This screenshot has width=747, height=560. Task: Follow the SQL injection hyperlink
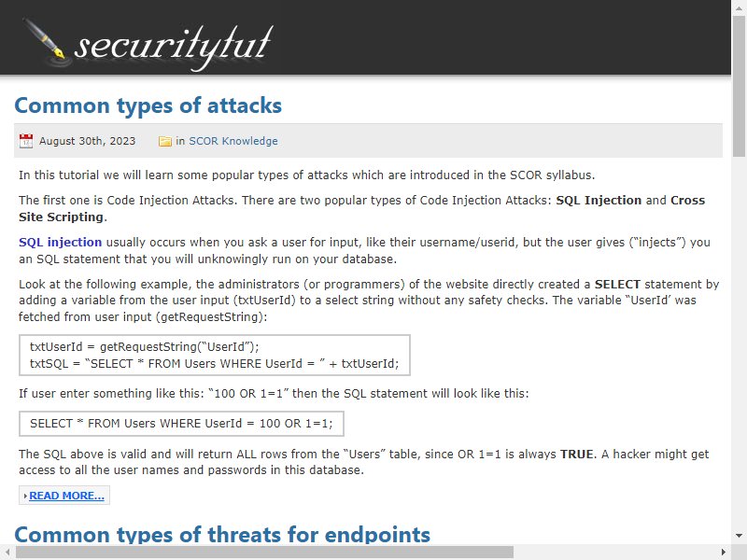60,242
